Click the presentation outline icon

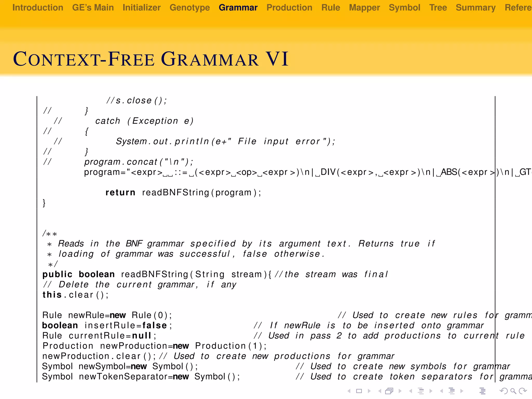pyautogui.click(x=482, y=391)
